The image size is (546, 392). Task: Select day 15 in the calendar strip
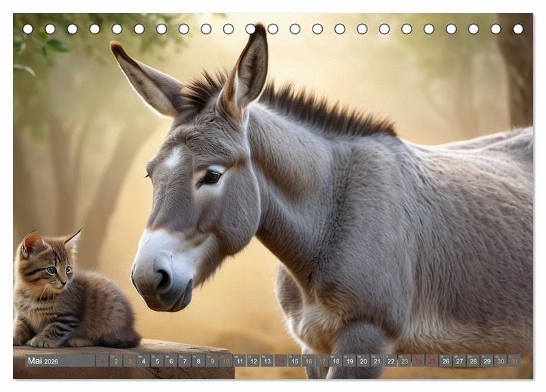295,361
